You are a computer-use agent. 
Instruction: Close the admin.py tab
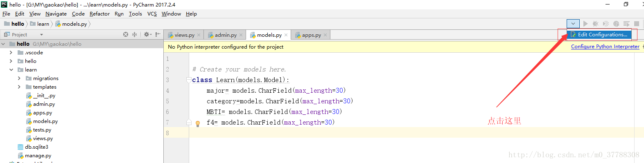pos(241,35)
